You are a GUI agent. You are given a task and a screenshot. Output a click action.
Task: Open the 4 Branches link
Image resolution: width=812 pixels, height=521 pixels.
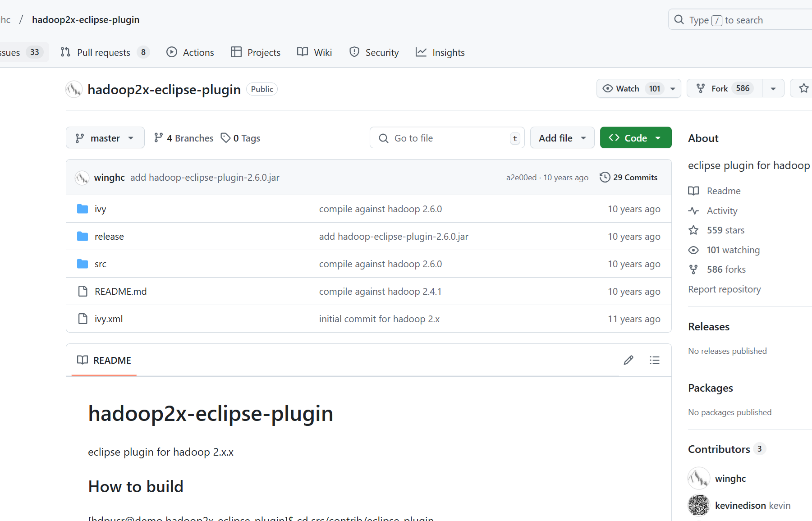[x=184, y=138]
